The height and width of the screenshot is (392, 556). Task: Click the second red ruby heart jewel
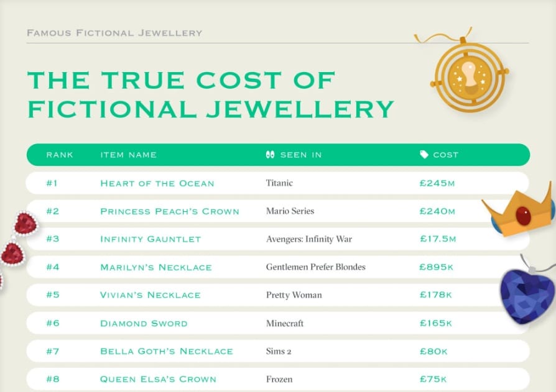tap(12, 253)
